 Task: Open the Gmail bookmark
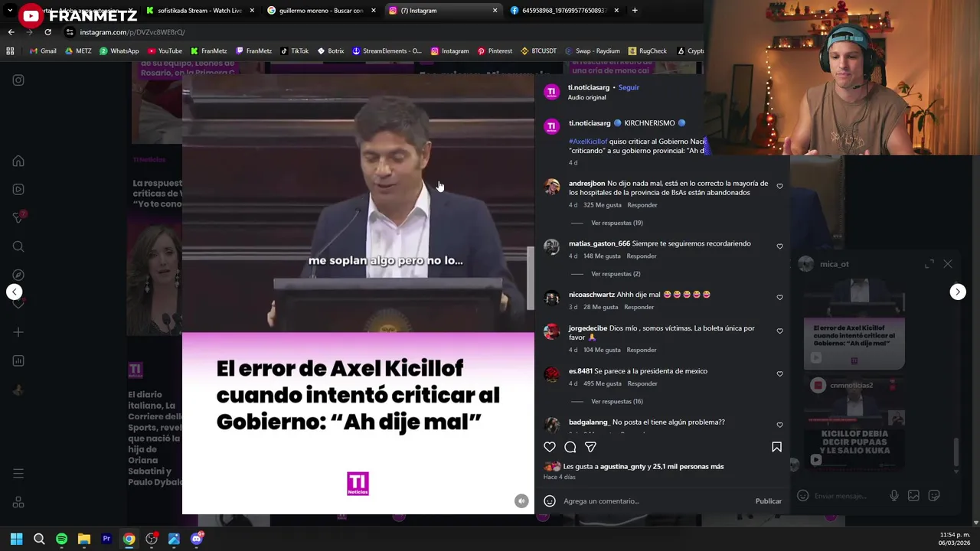click(x=43, y=51)
